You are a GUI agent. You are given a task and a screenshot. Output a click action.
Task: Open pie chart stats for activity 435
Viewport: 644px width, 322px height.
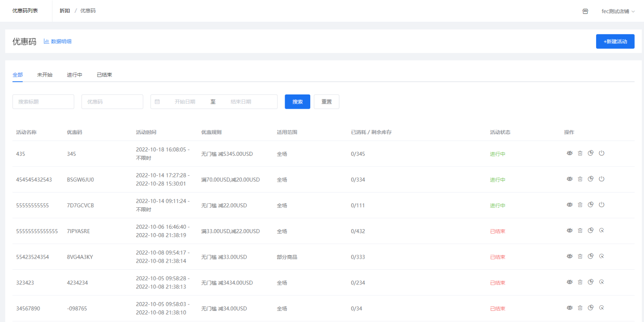[x=591, y=153]
